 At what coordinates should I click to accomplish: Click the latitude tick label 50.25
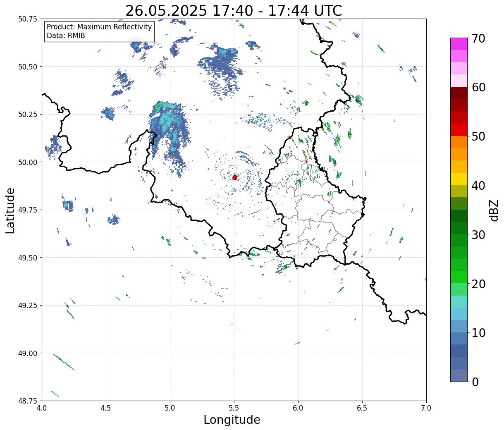(x=27, y=115)
